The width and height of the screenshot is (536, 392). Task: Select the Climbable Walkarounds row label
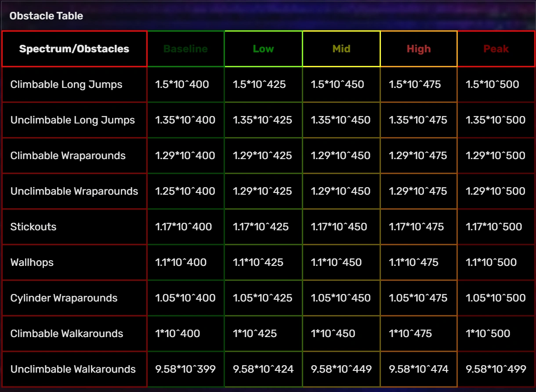(67, 334)
